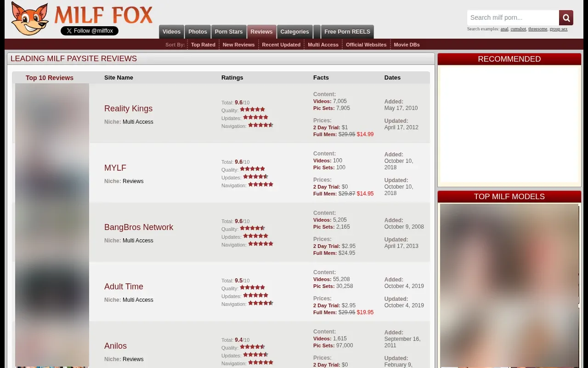This screenshot has height=368, width=588.
Task: Click the 'threesome' search example
Action: 537,29
